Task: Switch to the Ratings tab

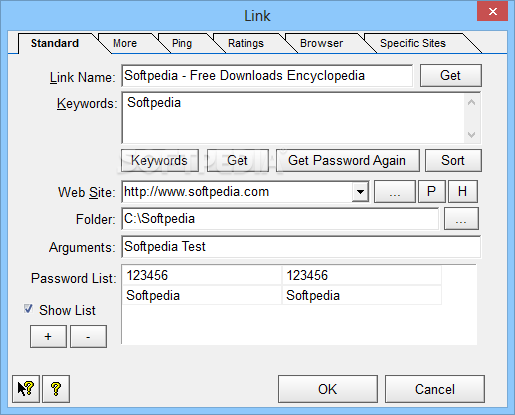Action: [246, 43]
